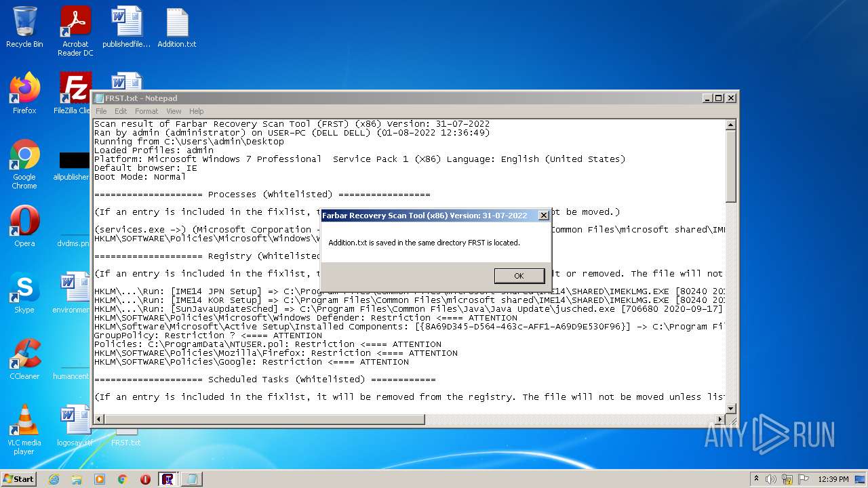
Task: Open Acrobat Reader DC desktop icon
Action: pyautogui.click(x=75, y=31)
